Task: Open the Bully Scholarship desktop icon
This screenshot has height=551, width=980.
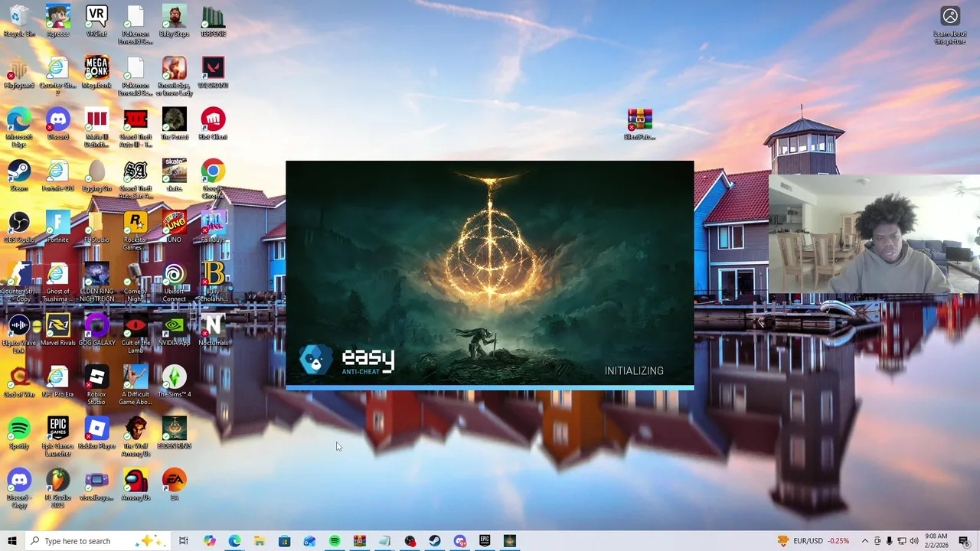Action: pos(213,282)
